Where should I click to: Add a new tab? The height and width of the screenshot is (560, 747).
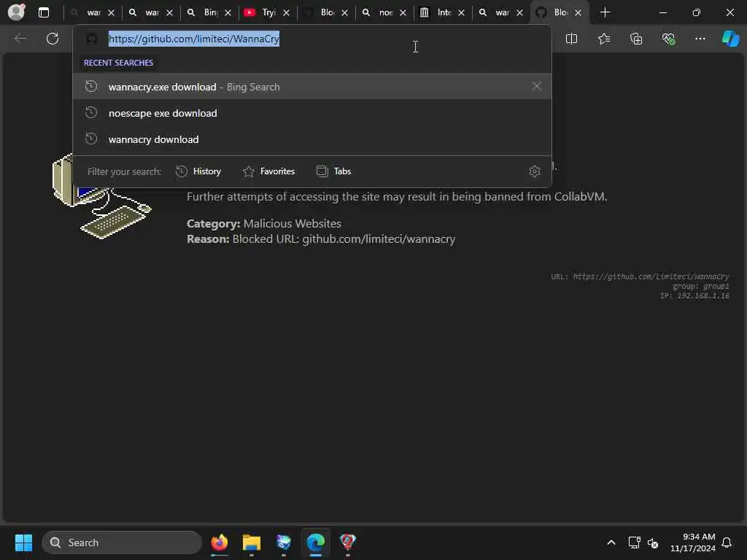click(605, 12)
